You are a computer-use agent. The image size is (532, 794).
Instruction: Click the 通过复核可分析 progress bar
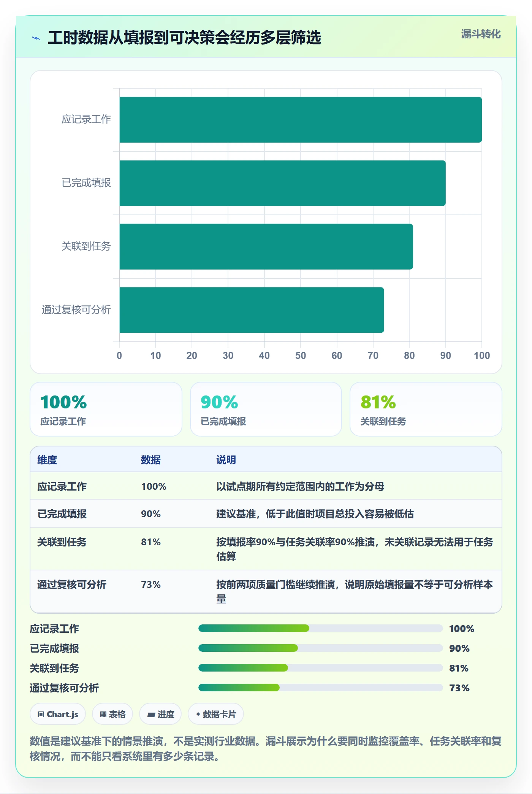point(320,688)
